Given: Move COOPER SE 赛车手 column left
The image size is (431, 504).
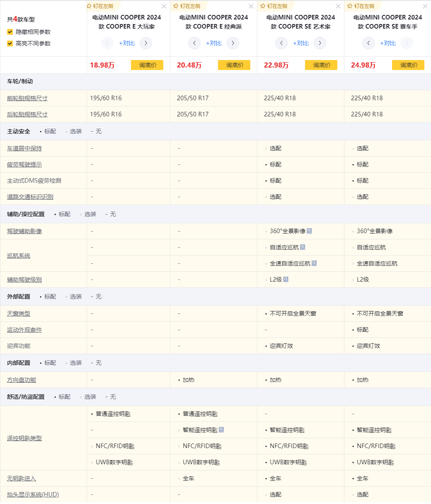Looking at the screenshot, I should click(x=368, y=43).
